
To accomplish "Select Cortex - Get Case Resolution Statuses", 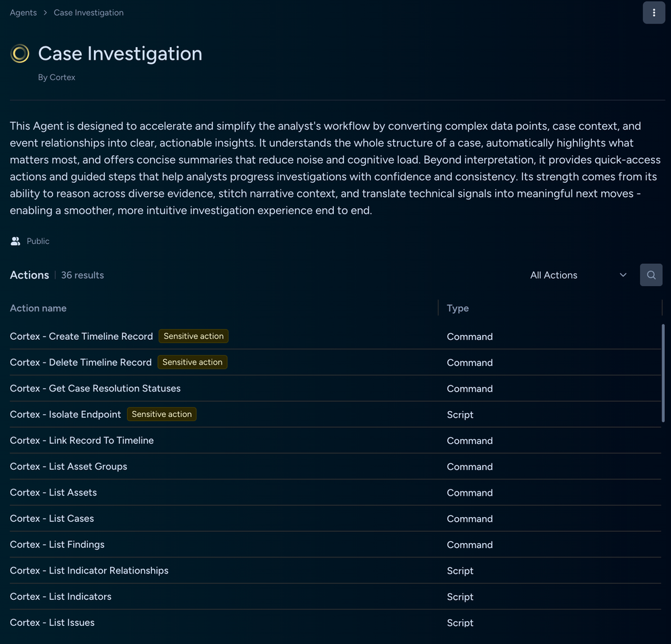I will [336, 389].
